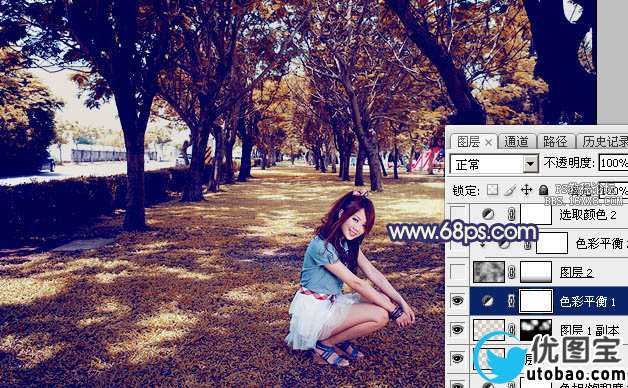Click mask link icon on 图层 2
The height and width of the screenshot is (388, 628).
511,272
